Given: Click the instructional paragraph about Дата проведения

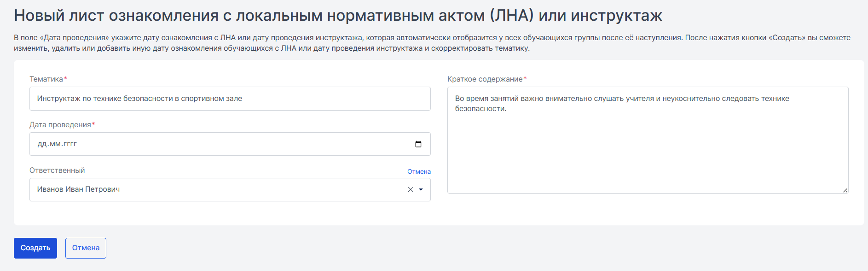Looking at the screenshot, I should (432, 43).
